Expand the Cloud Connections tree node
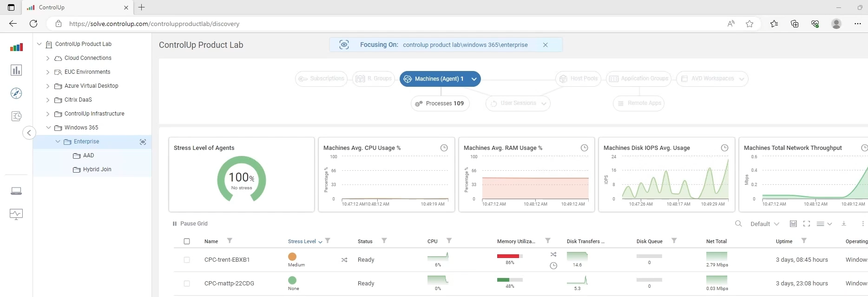Image resolution: width=868 pixels, height=297 pixels. (48, 58)
